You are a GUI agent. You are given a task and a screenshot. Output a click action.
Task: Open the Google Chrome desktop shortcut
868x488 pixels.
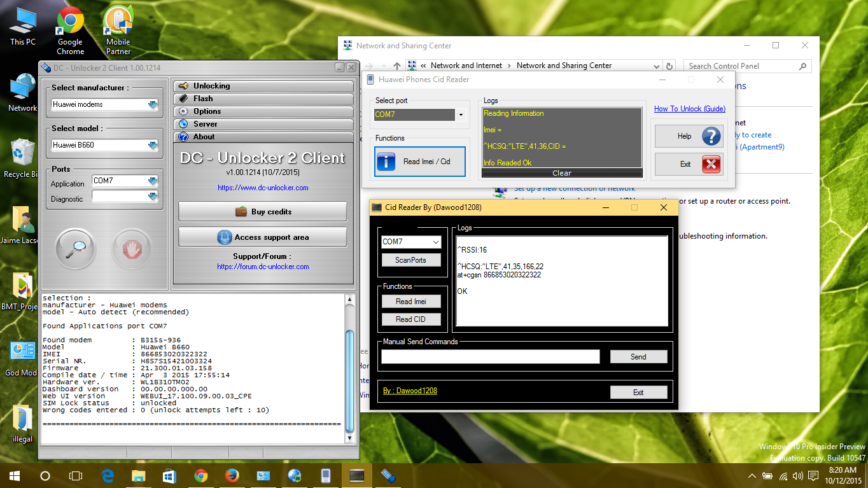[70, 31]
